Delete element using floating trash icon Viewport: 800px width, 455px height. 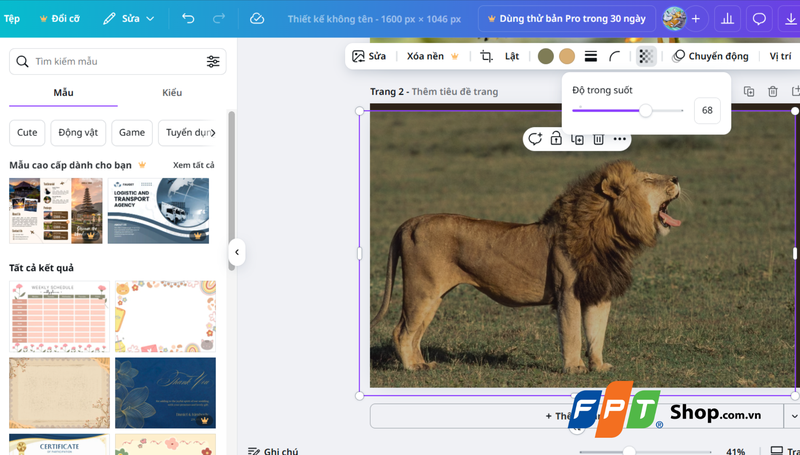pos(598,139)
